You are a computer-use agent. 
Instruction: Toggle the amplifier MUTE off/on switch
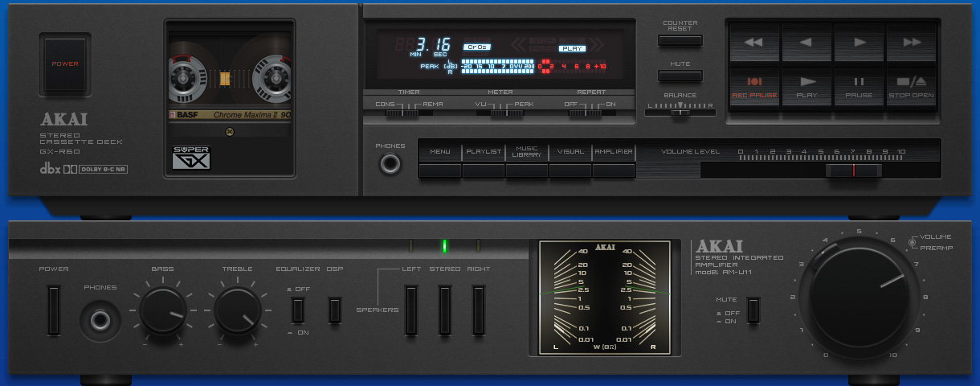[x=753, y=310]
